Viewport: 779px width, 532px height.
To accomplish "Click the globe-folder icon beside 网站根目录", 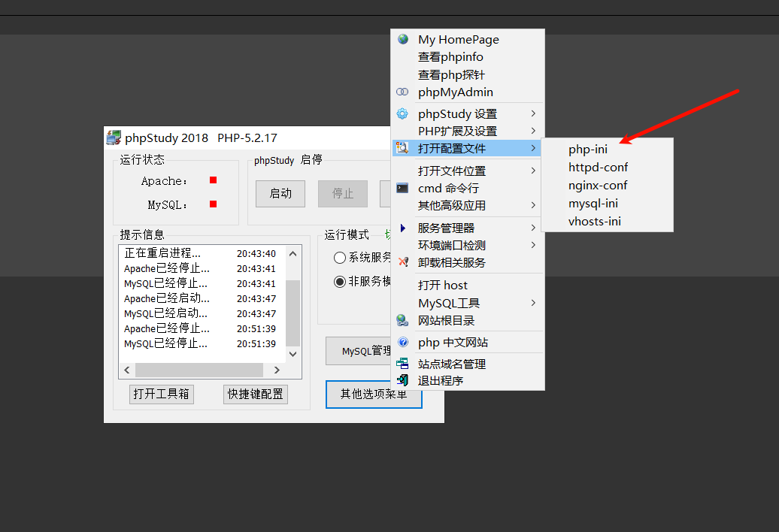I will 402,320.
